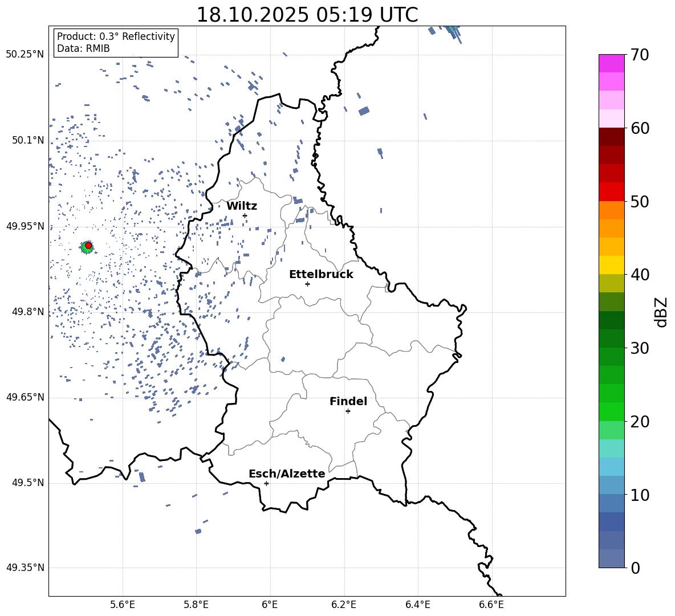Click the slate blue bottom colorbar segment
Image resolution: width=675 pixels, height=616 pixels.
coord(611,558)
